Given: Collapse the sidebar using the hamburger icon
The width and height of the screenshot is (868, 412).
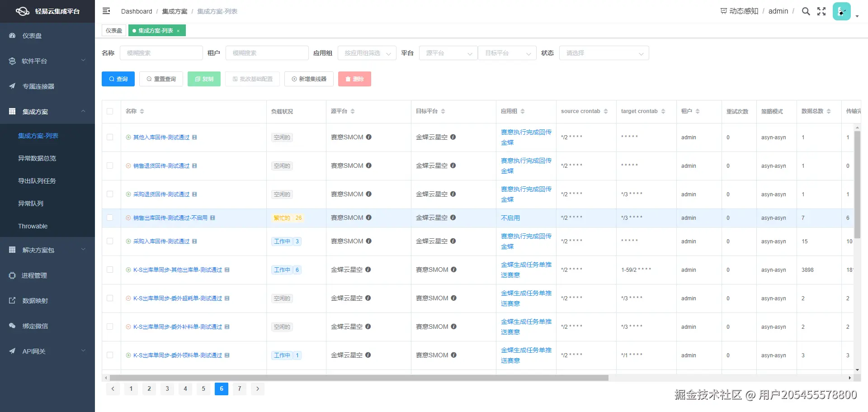Looking at the screenshot, I should pyautogui.click(x=106, y=11).
